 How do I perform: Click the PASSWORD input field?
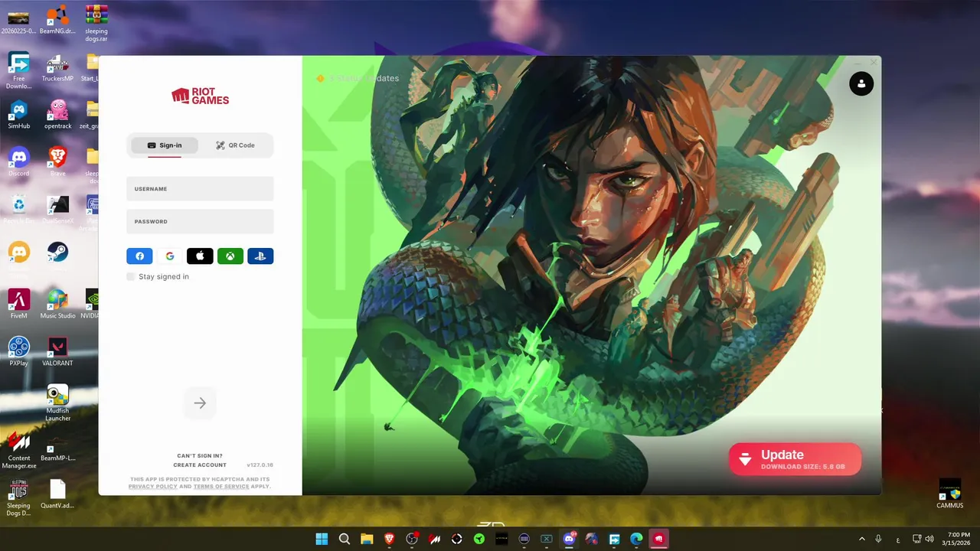point(200,221)
